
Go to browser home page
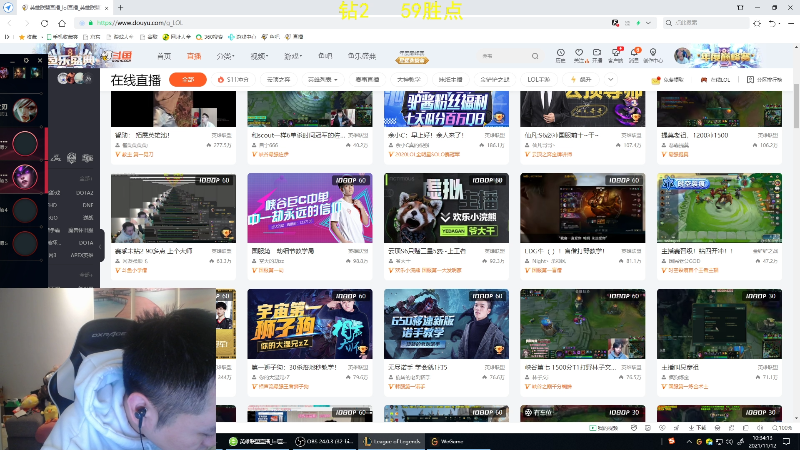click(62, 23)
